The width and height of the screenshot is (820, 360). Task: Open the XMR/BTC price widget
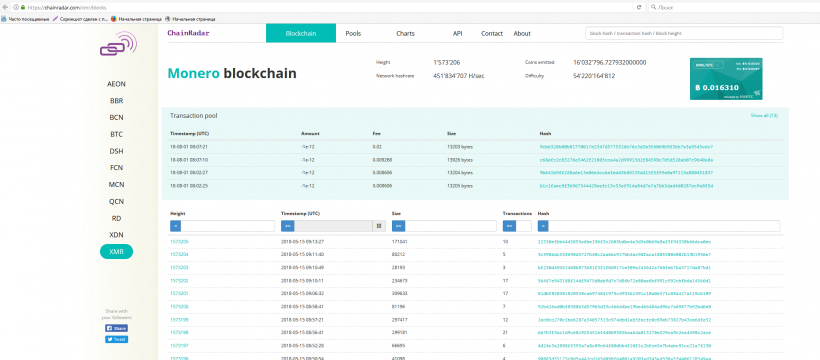click(x=726, y=78)
